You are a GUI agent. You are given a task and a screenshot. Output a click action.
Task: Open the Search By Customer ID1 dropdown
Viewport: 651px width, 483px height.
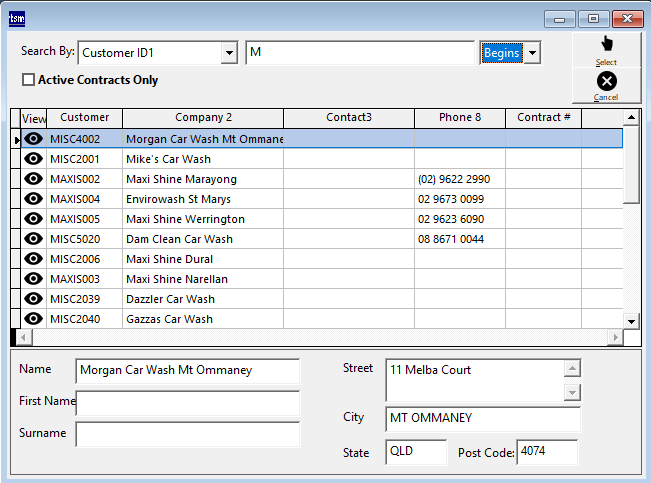pyautogui.click(x=229, y=53)
